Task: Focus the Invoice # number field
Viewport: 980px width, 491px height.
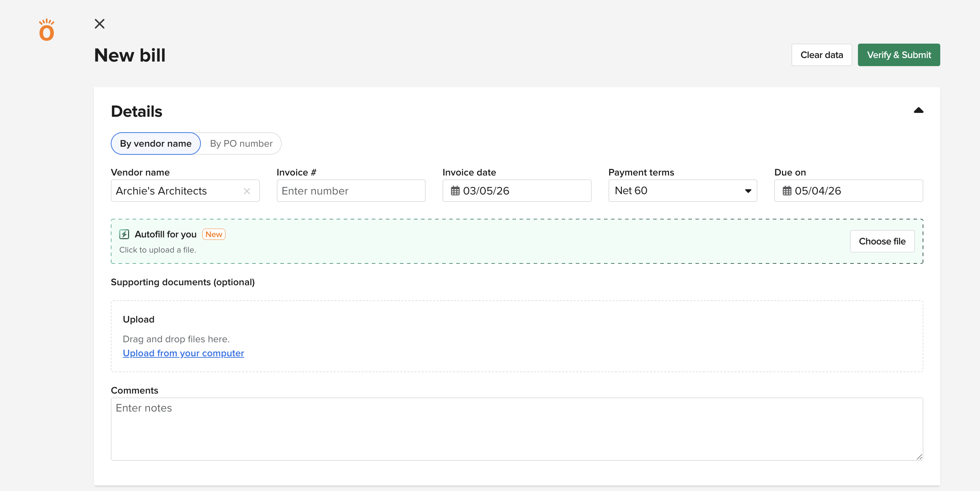Action: click(351, 191)
